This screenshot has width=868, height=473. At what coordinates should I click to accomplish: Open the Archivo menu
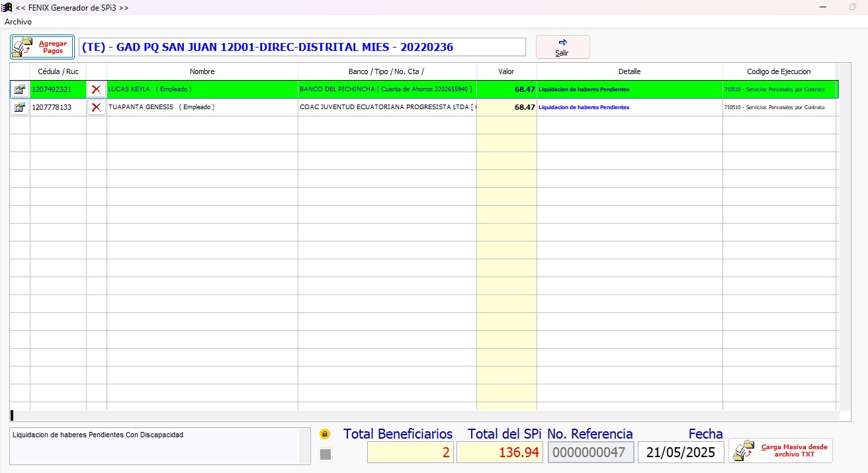point(18,22)
